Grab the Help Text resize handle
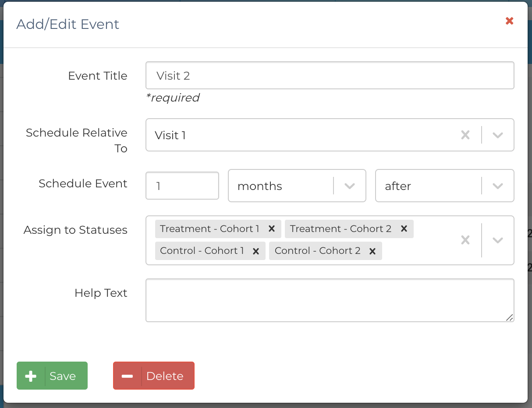Viewport: 532px width, 408px height. point(509,318)
